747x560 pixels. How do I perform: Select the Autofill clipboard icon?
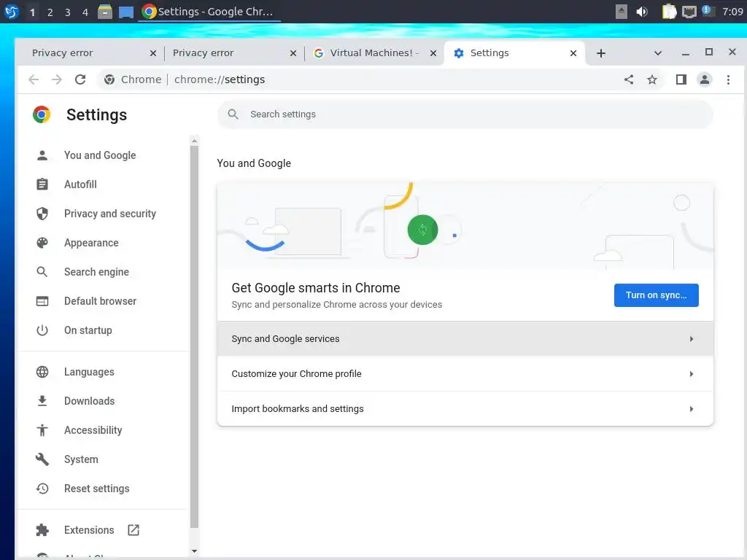[x=42, y=184]
